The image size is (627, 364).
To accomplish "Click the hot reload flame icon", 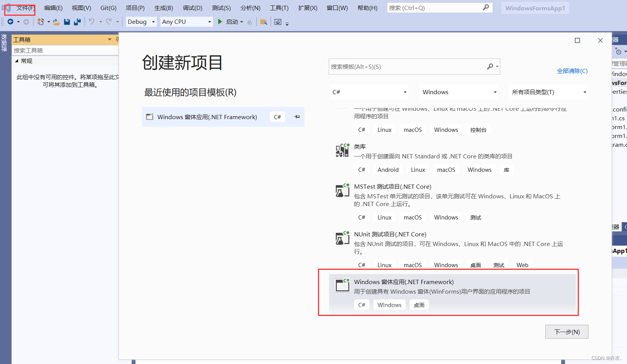I will pos(250,22).
